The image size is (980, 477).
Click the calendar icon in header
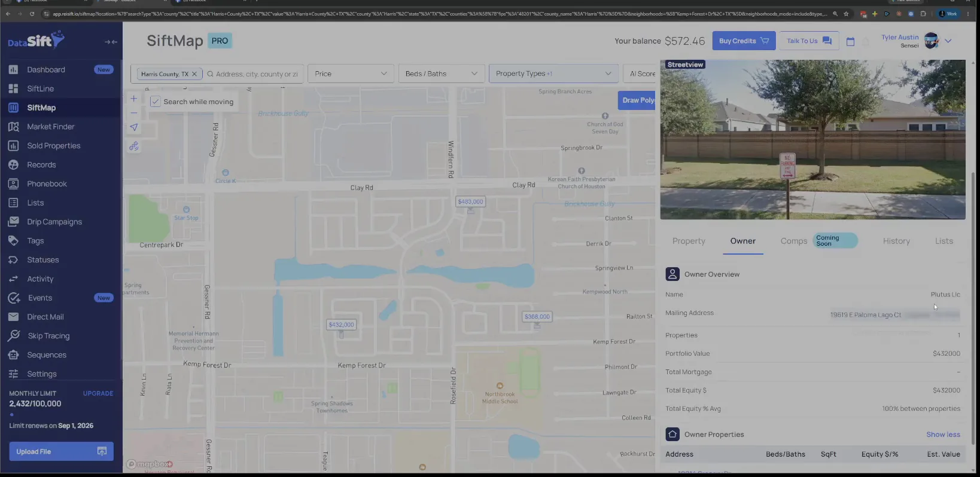(850, 42)
